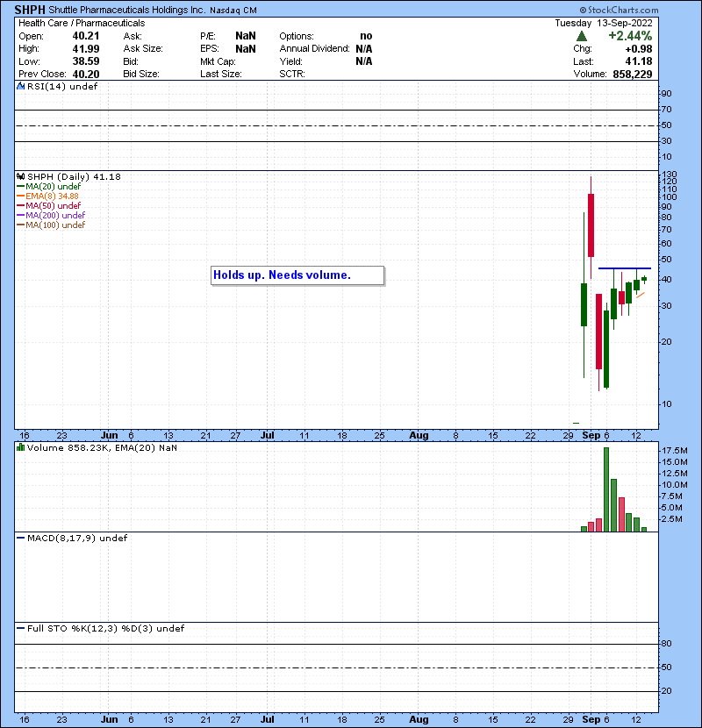The height and width of the screenshot is (728, 702).
Task: Click the Yield N/A value
Action: 364,61
